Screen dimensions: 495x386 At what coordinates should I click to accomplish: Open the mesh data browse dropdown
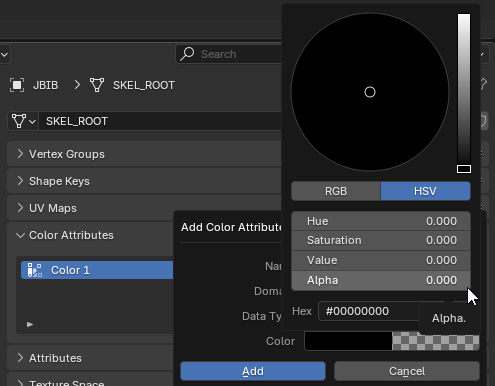click(x=23, y=121)
